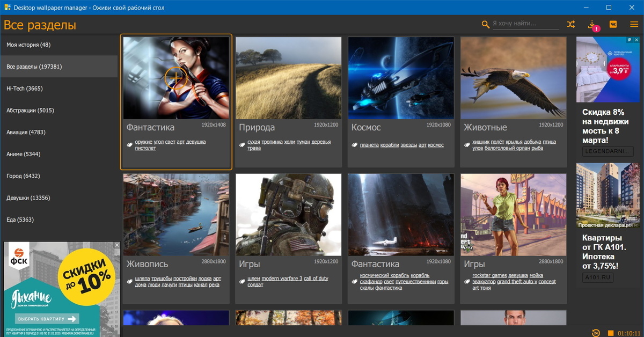Open the bald eagle wallpaper thumbnail
Viewport: 644px width, 337px height.
tap(514, 78)
